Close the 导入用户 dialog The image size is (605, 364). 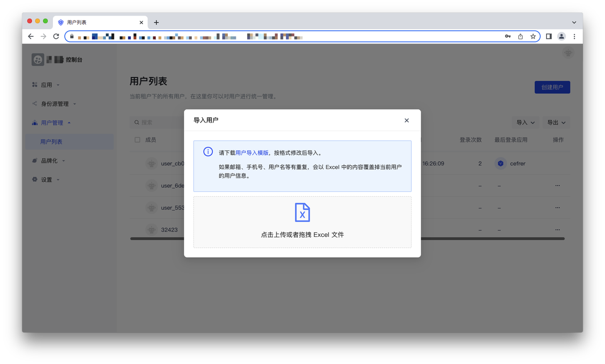point(406,121)
